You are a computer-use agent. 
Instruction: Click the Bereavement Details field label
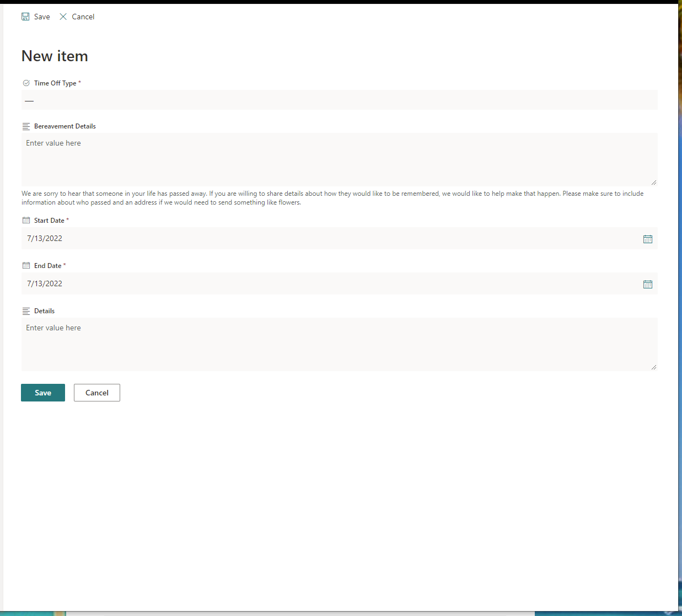[65, 126]
